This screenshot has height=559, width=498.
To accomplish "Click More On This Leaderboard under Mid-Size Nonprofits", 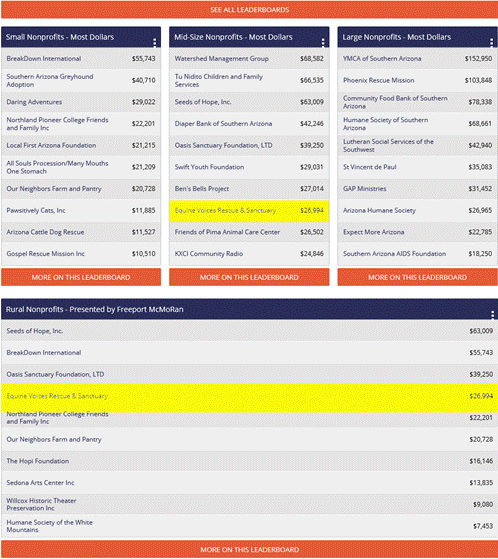I will point(249,277).
